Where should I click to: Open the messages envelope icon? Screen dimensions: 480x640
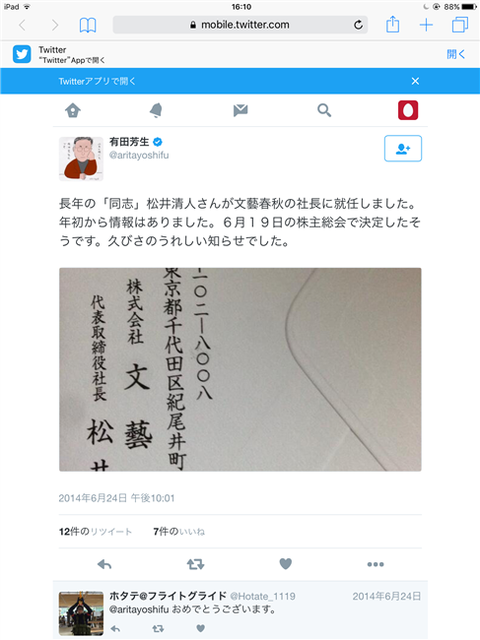(x=240, y=110)
